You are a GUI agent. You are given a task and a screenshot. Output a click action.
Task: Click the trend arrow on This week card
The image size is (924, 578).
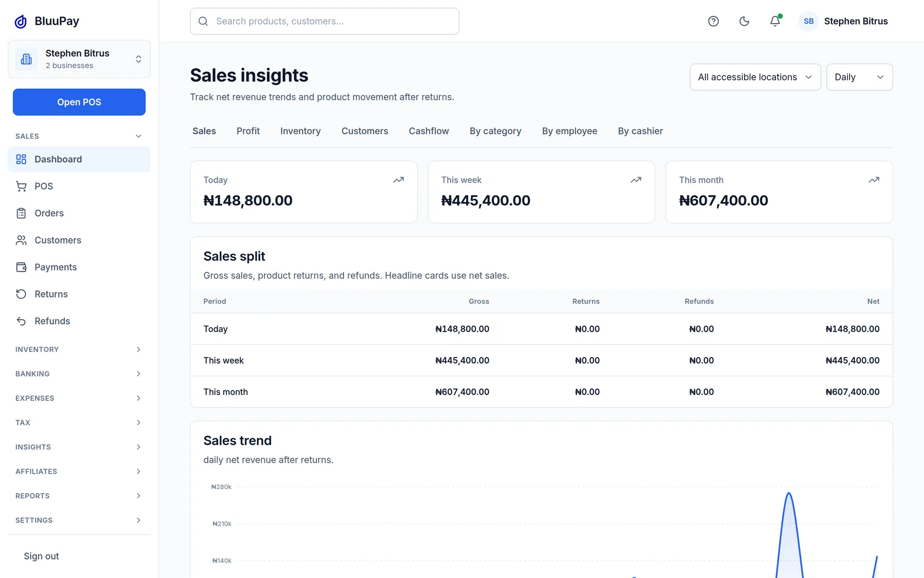click(x=636, y=180)
